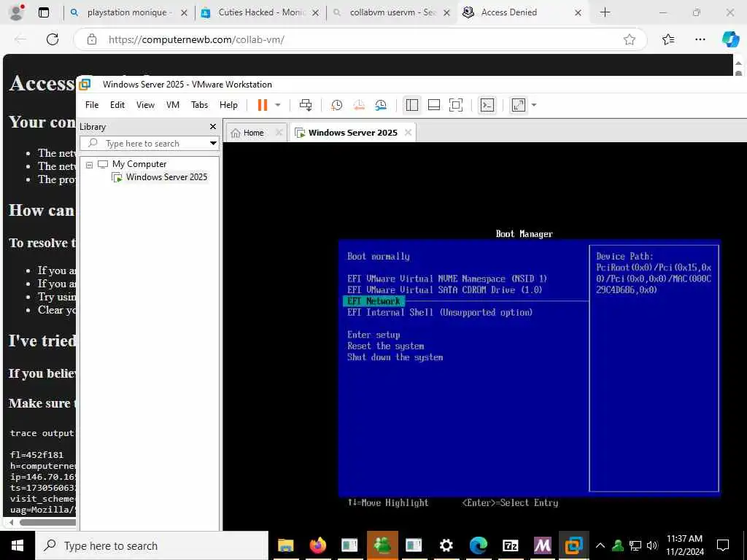Open the Edge favorites list icon
747x560 pixels.
[668, 39]
